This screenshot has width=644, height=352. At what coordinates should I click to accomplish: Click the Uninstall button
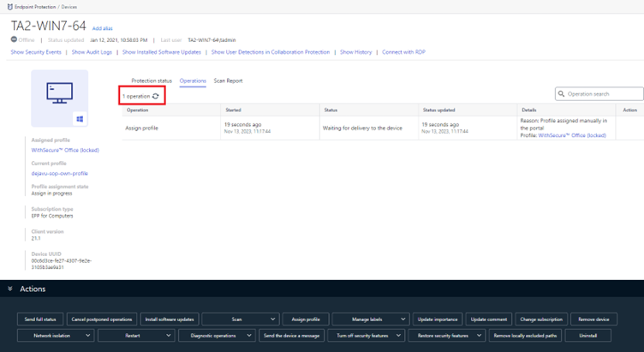(588, 336)
